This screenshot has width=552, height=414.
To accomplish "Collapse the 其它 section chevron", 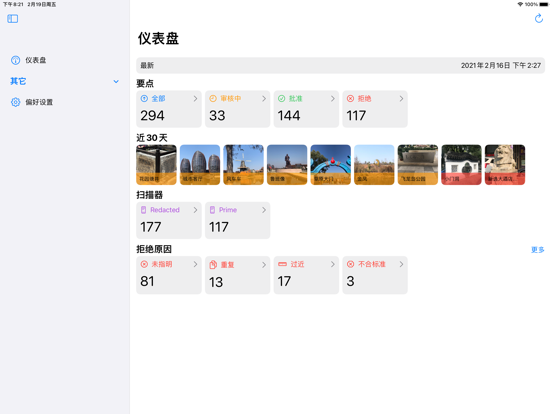I will tap(116, 81).
